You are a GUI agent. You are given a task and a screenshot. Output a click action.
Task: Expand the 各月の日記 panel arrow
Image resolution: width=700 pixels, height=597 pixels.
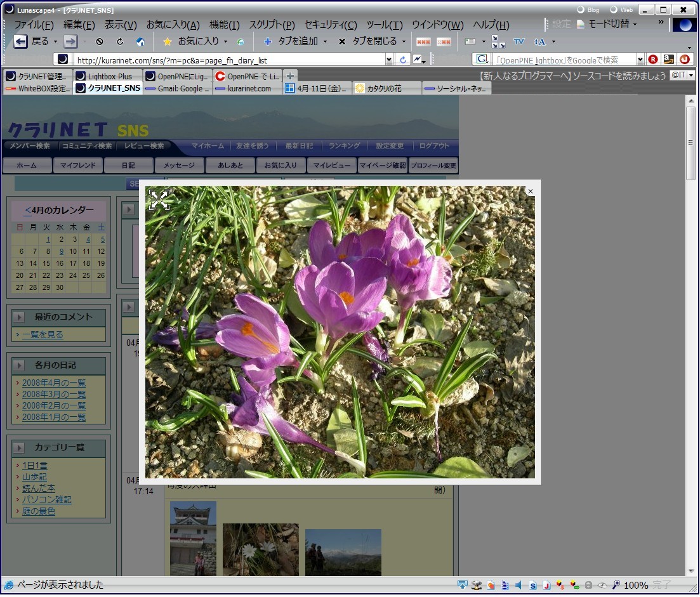19,365
